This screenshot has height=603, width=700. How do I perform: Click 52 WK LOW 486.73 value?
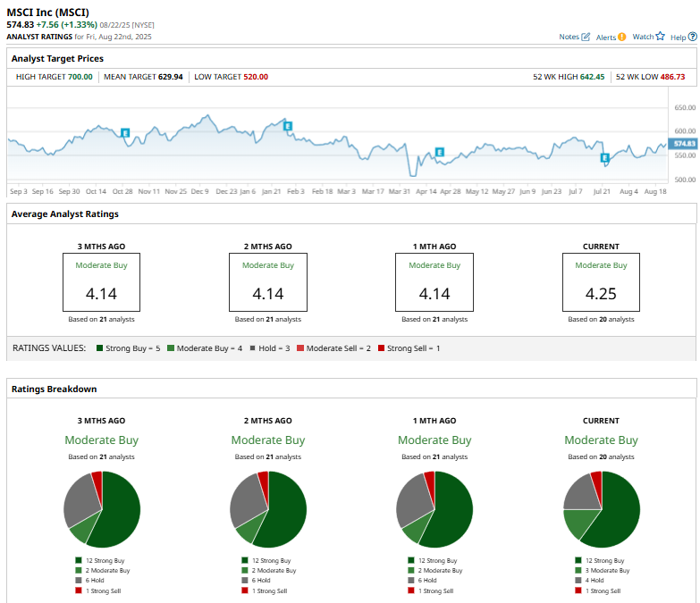672,77
